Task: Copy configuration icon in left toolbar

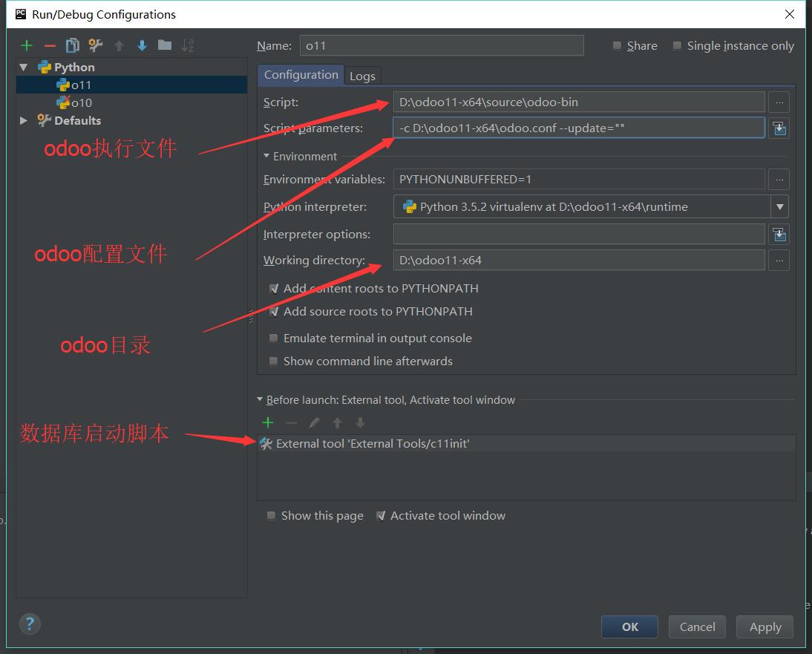Action: coord(73,45)
